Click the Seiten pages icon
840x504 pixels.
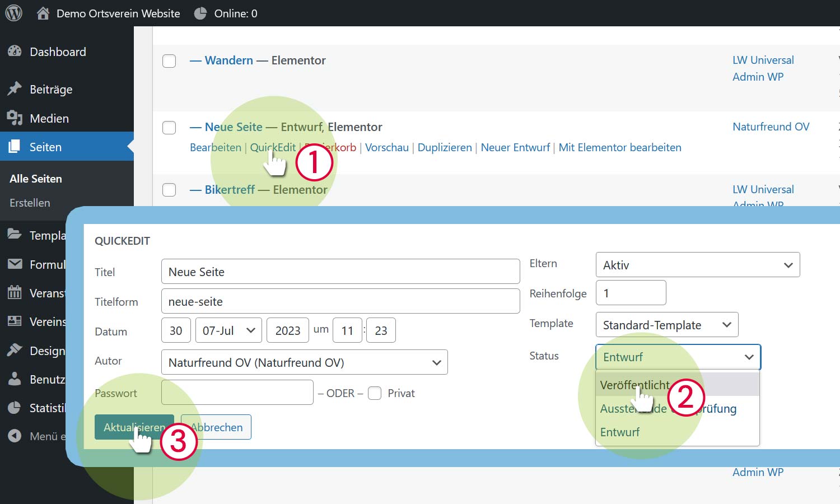(15, 147)
